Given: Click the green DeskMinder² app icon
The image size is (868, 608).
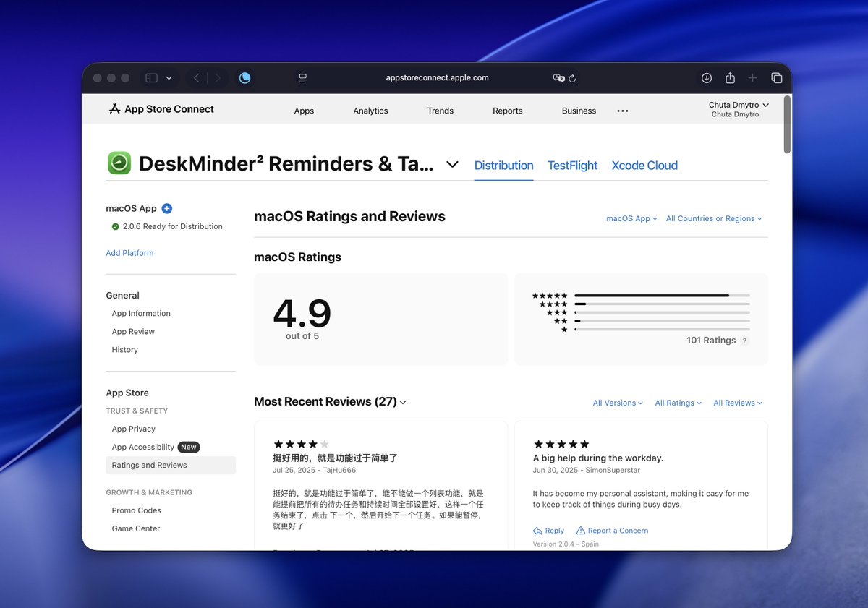Looking at the screenshot, I should coord(119,163).
